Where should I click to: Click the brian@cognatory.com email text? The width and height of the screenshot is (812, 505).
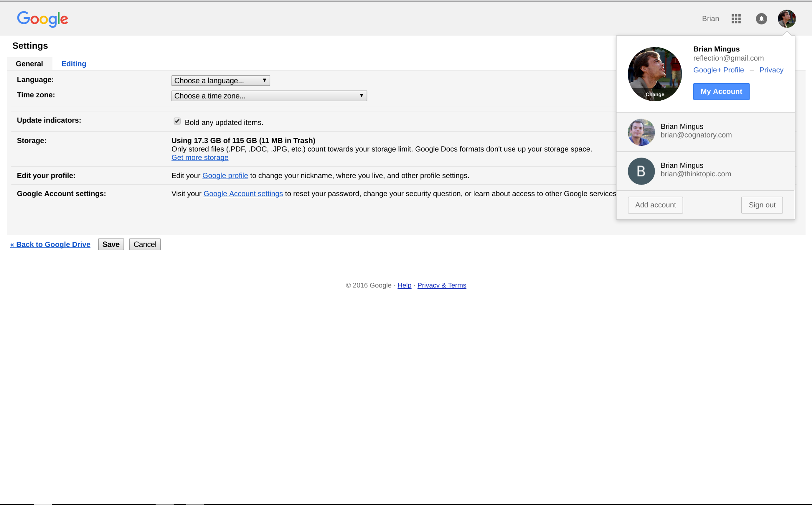(x=696, y=135)
